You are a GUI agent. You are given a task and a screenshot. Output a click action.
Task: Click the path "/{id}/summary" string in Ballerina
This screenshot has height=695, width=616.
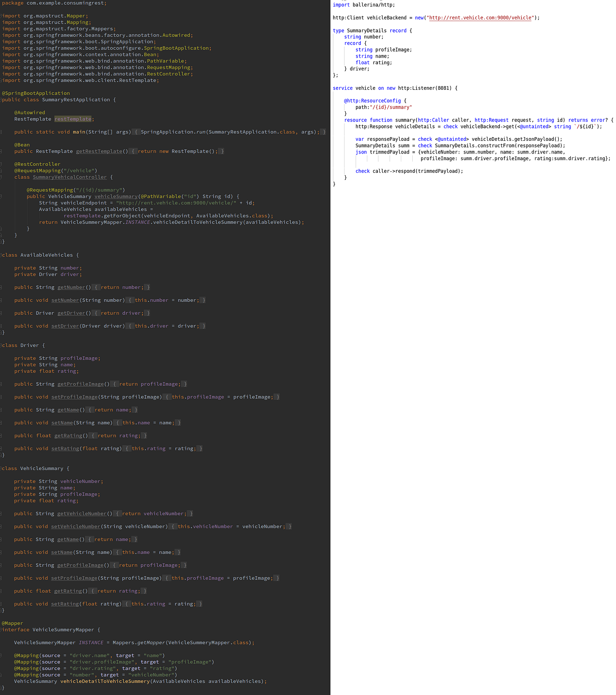(391, 107)
